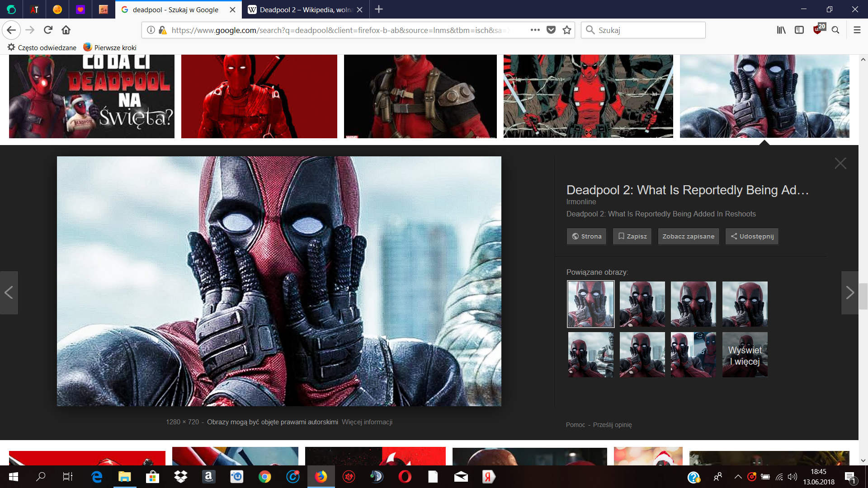Save page to Pocket icon
The height and width of the screenshot is (488, 868).
tap(551, 30)
